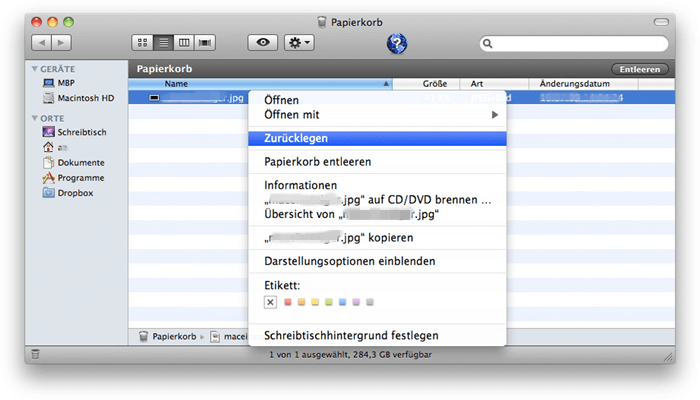Click the toolbar hide pill button
The width and height of the screenshot is (700, 400).
(x=661, y=22)
